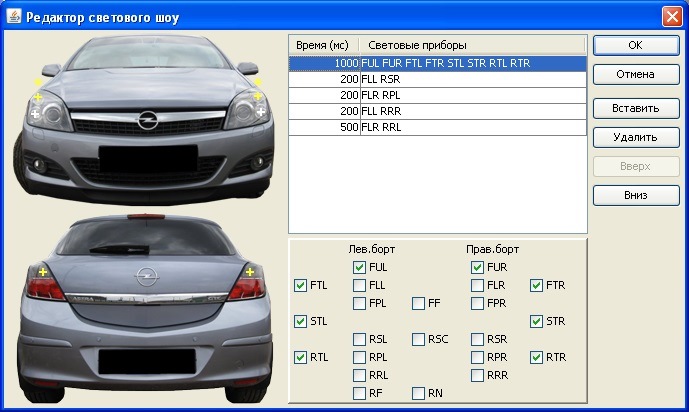The height and width of the screenshot is (412, 689).
Task: Enable the FPR checkbox
Action: click(477, 303)
